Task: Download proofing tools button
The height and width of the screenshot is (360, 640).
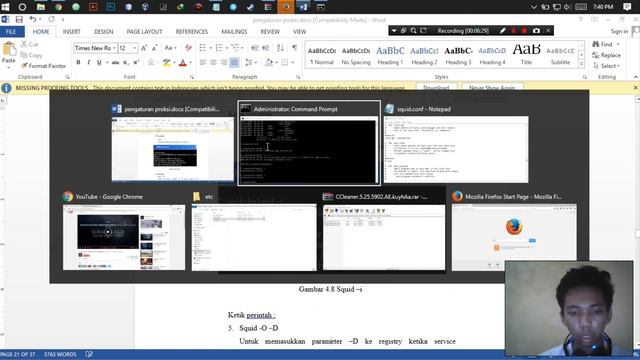Action: coord(436,87)
